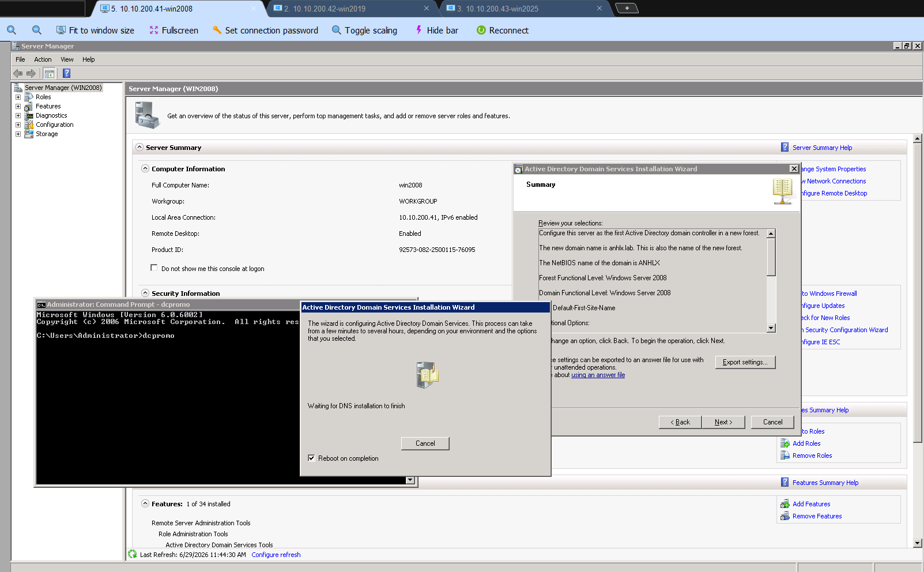Click the Add Features link

811,504
